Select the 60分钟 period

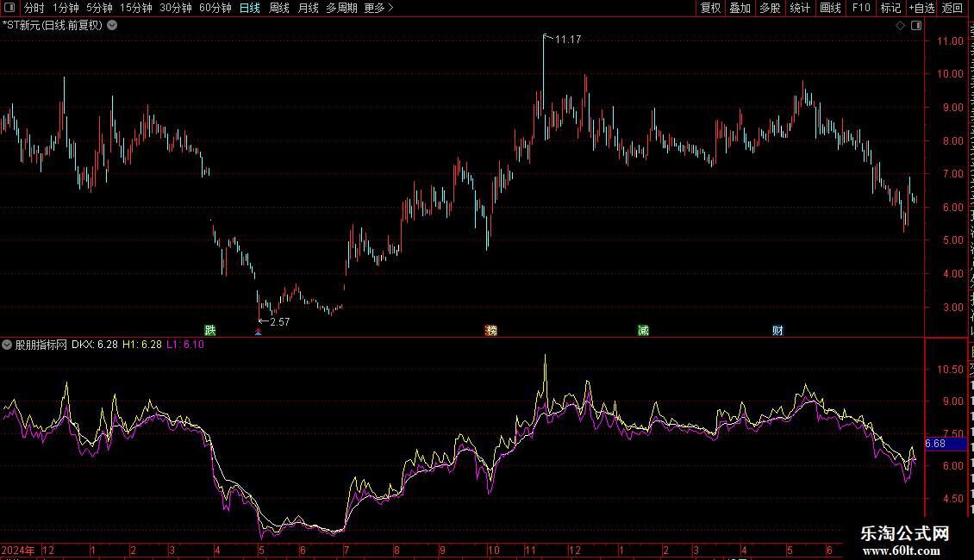click(215, 8)
